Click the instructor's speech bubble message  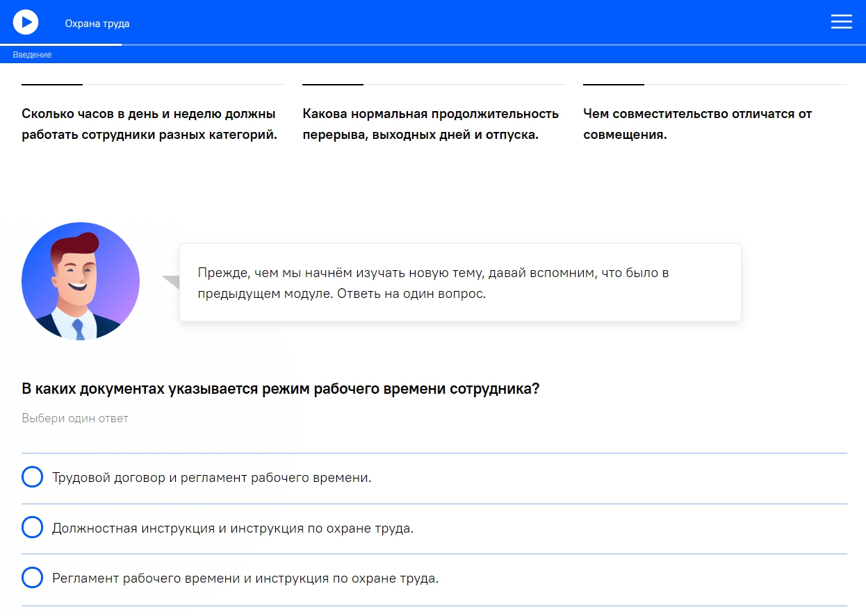(460, 283)
